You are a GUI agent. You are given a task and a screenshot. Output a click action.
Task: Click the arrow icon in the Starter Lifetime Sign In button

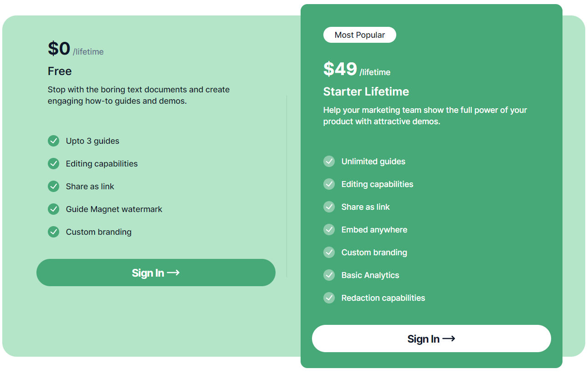[x=450, y=339]
